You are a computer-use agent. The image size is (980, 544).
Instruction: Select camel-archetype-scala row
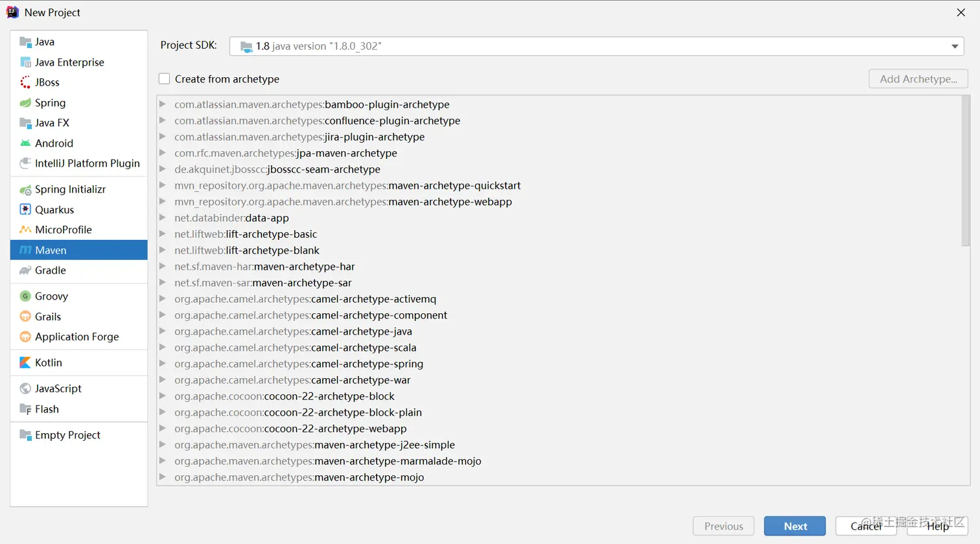559,348
